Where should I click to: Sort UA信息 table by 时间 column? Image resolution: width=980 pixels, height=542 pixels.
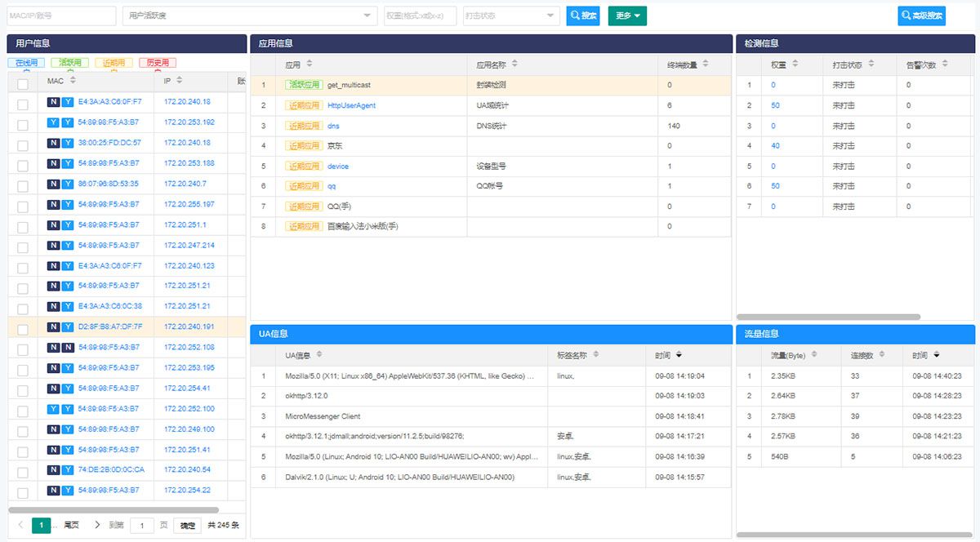point(679,355)
